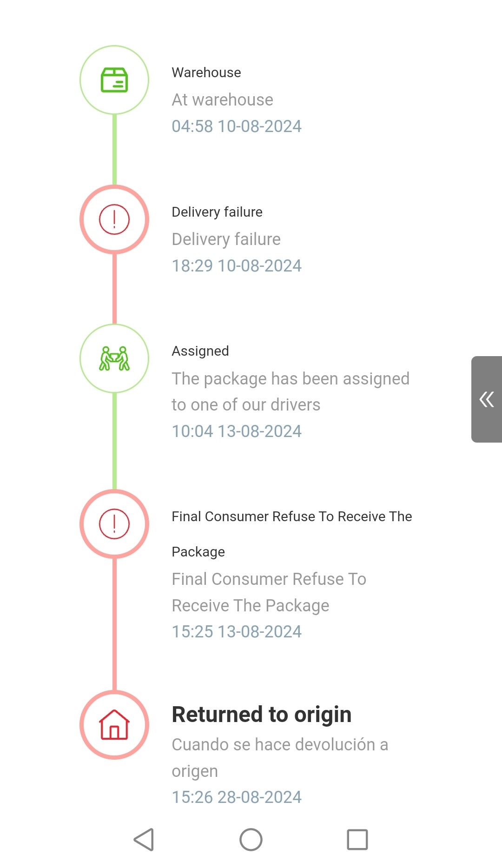This screenshot has width=502, height=868.
Task: Tap 'assigned to one of our drivers' text
Action: [291, 391]
